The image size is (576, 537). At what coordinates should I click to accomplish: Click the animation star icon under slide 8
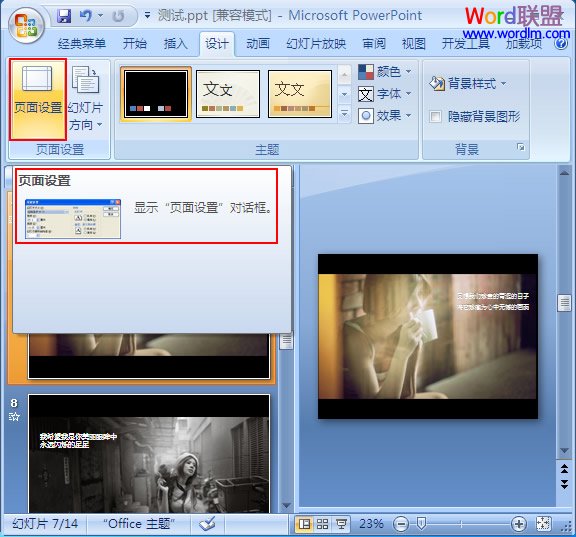coord(14,417)
